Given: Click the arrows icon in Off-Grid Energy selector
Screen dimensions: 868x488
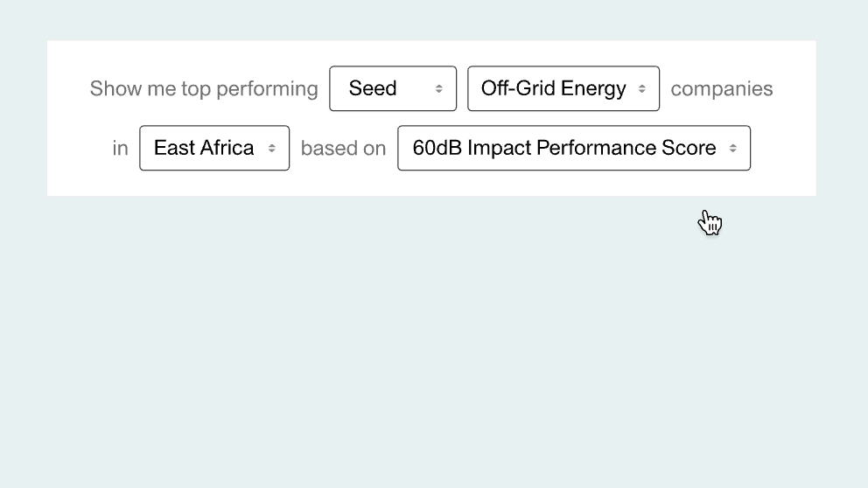Looking at the screenshot, I should pyautogui.click(x=642, y=88).
